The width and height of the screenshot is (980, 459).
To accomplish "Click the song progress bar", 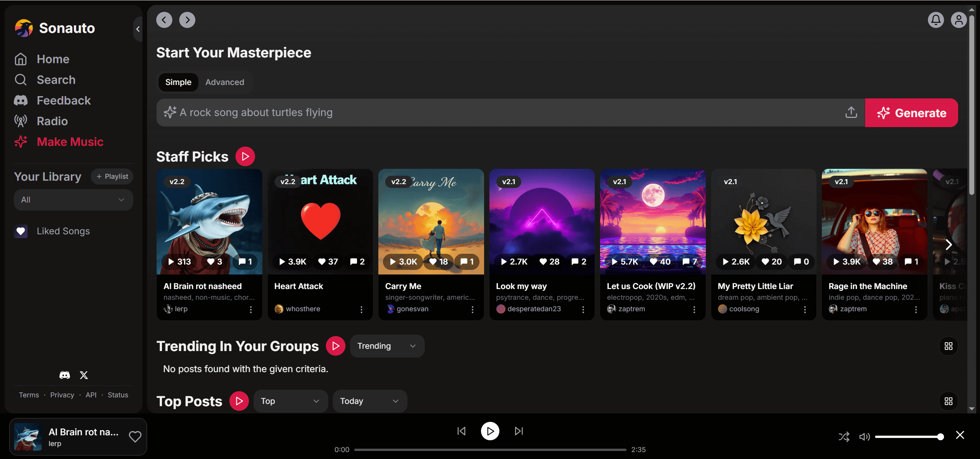I will tap(490, 450).
